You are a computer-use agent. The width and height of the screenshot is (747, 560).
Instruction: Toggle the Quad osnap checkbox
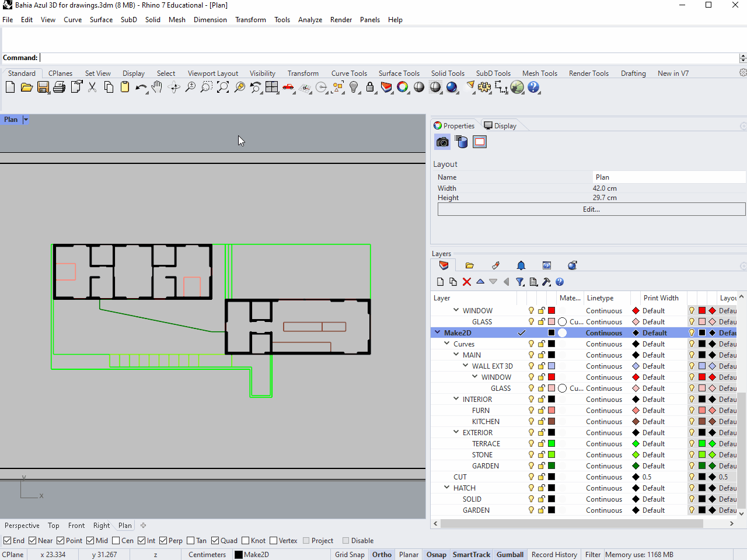coord(215,541)
